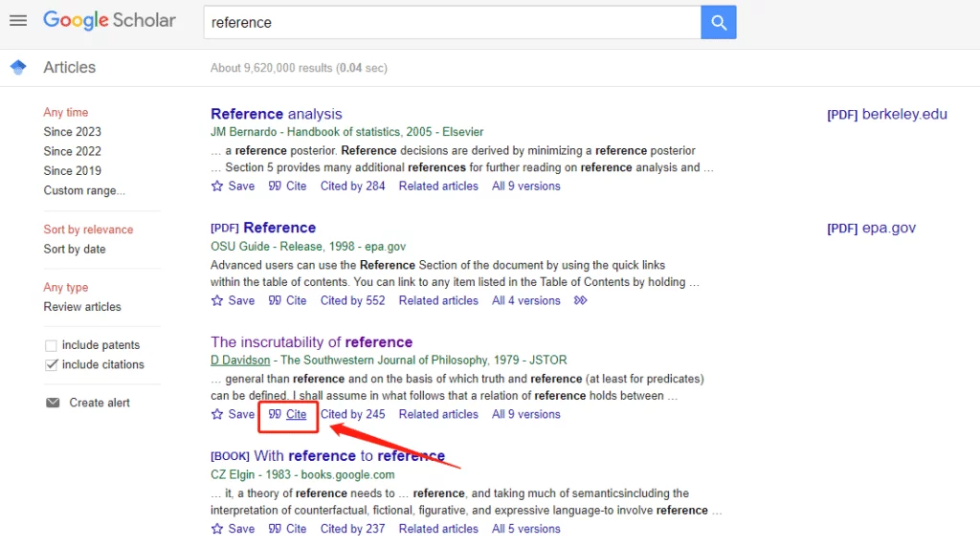The height and width of the screenshot is (547, 980).
Task: Click the quote Cite icon for Davidson article
Action: click(275, 414)
